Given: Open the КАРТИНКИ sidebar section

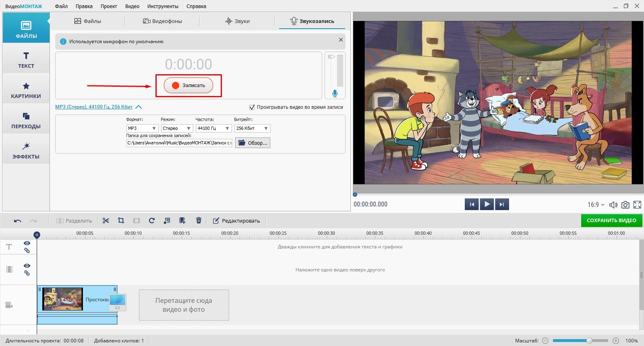Looking at the screenshot, I should pyautogui.click(x=26, y=90).
